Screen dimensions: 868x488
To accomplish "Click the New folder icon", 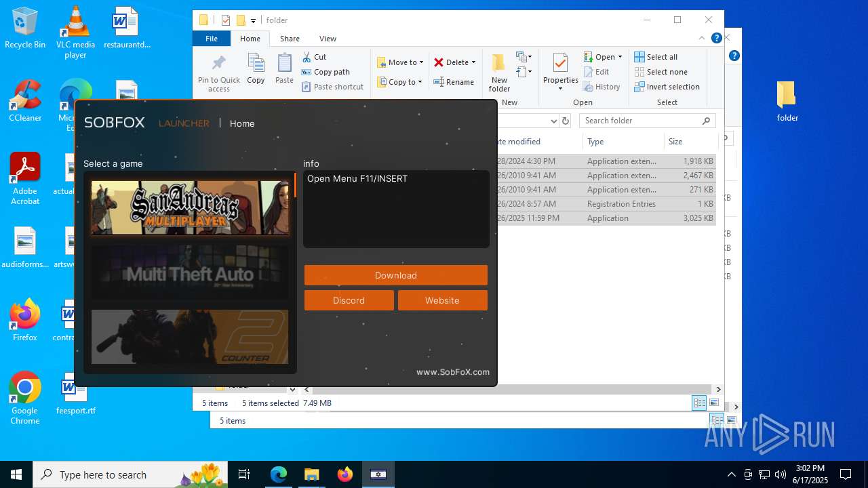I will coord(499,64).
